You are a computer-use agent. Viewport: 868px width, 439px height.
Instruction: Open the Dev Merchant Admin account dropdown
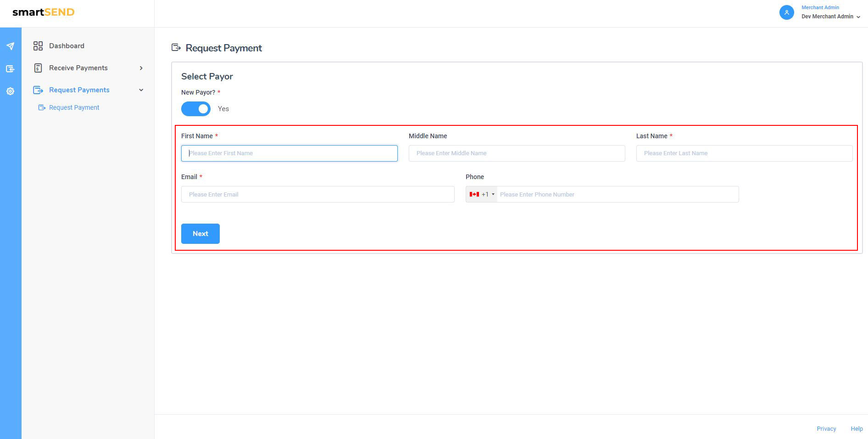830,17
